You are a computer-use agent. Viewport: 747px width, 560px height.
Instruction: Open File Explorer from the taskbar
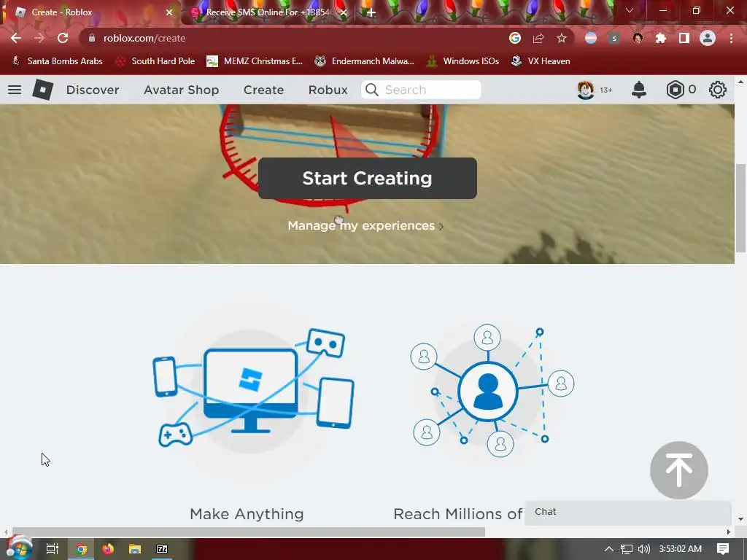(x=135, y=549)
